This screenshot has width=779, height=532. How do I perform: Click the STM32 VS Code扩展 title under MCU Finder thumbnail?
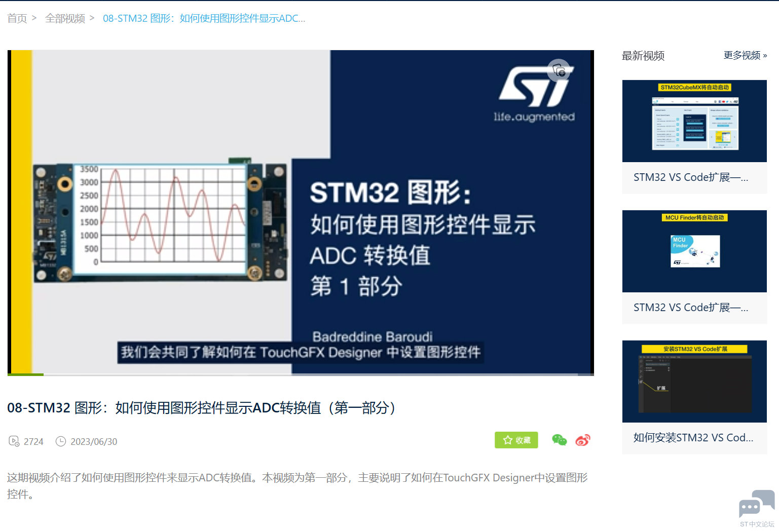pyautogui.click(x=691, y=308)
